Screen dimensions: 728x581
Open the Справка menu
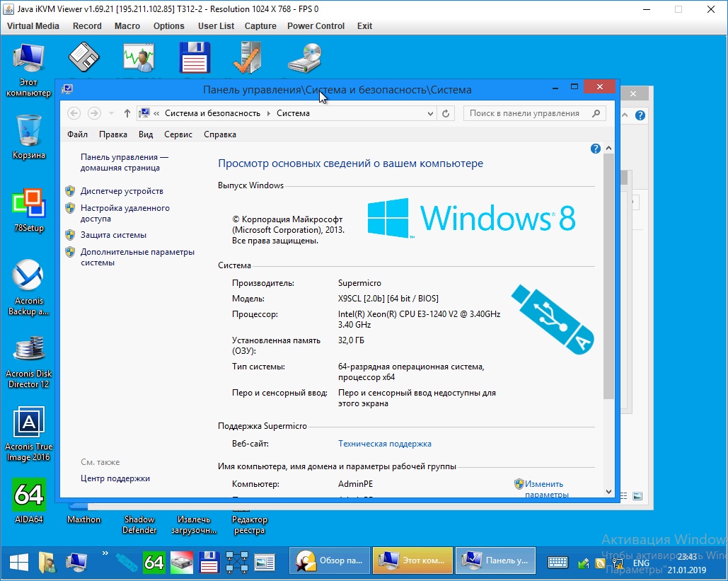[219, 134]
